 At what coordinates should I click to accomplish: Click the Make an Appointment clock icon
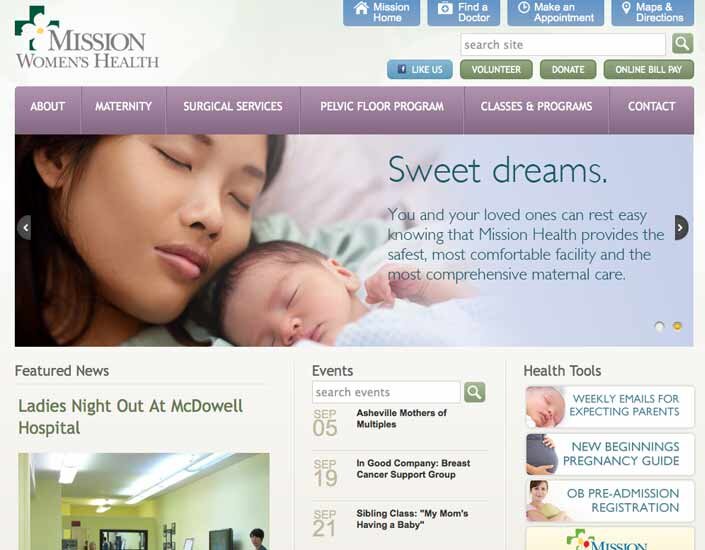click(523, 7)
